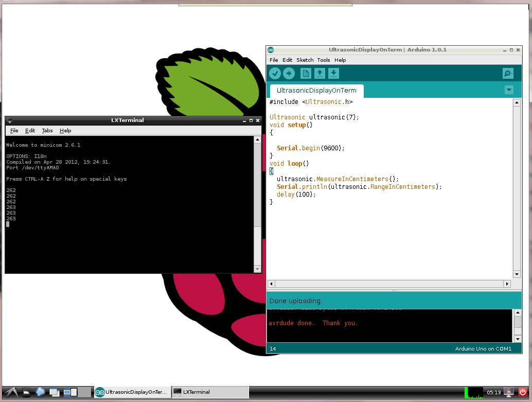Click the Arduino console scroll up arrow
The width and height of the screenshot is (532, 402).
pyautogui.click(x=518, y=312)
